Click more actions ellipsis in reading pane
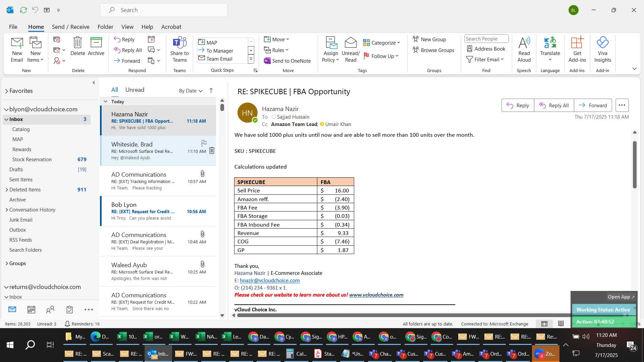644x362 pixels. click(622, 105)
